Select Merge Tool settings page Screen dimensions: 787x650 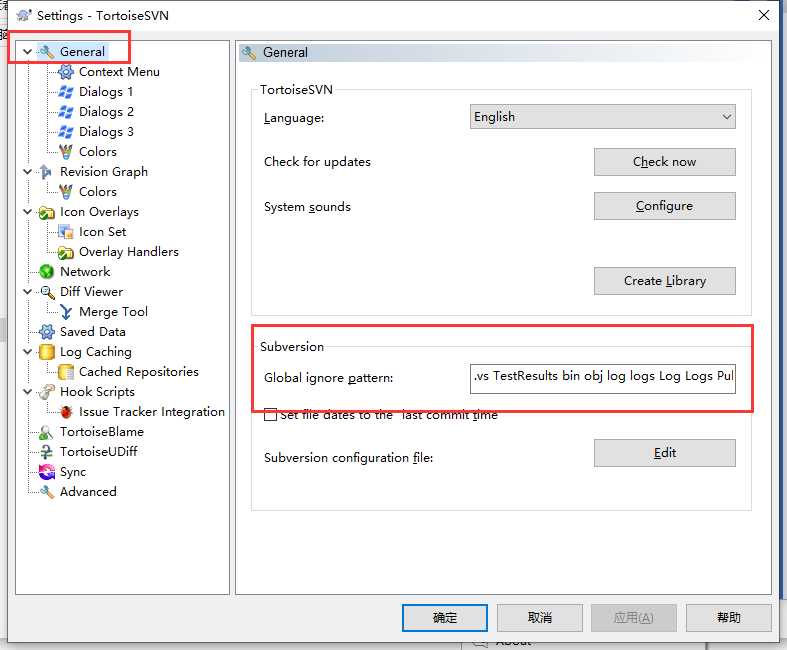tap(113, 312)
